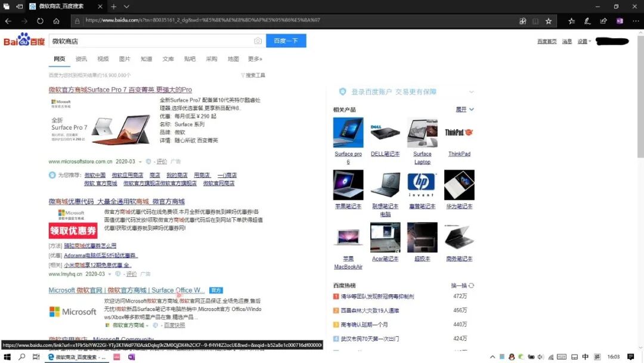Click the address bar padlock icon
The height and width of the screenshot is (363, 644).
pos(77,20)
